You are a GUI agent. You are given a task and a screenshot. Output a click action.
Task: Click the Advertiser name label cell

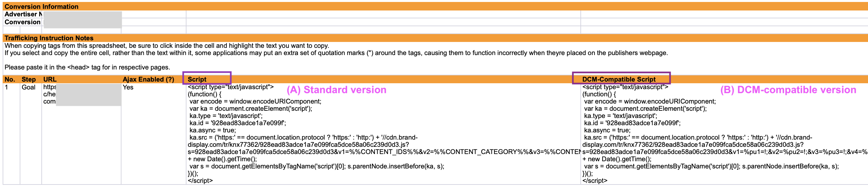coord(23,14)
